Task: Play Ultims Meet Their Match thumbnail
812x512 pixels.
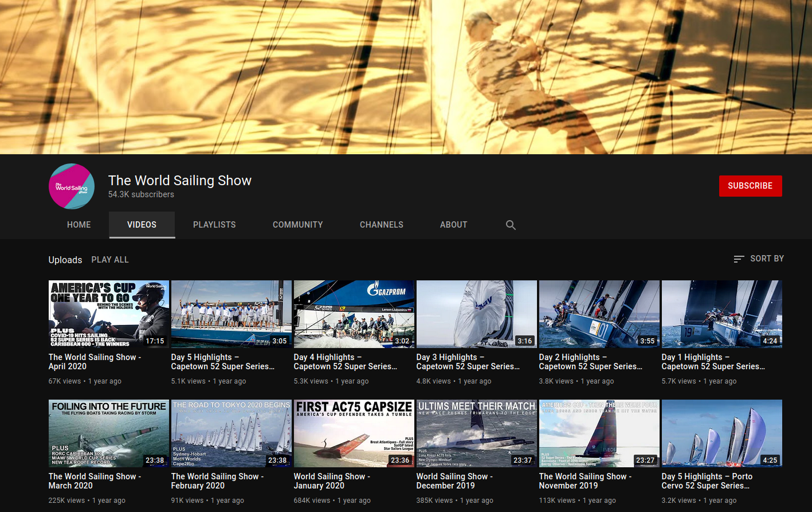Action: pos(477,433)
